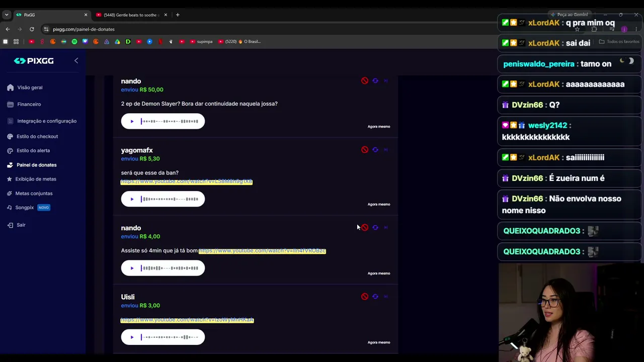Screen dimensions: 644x362
Task: Replay yagomafx's donation alert
Action: coord(375,150)
